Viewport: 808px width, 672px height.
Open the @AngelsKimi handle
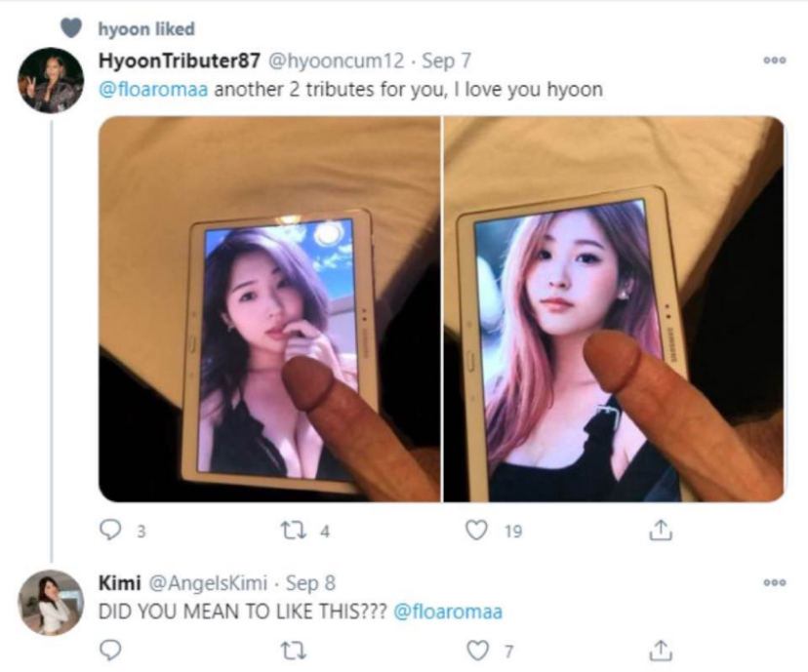click(208, 583)
